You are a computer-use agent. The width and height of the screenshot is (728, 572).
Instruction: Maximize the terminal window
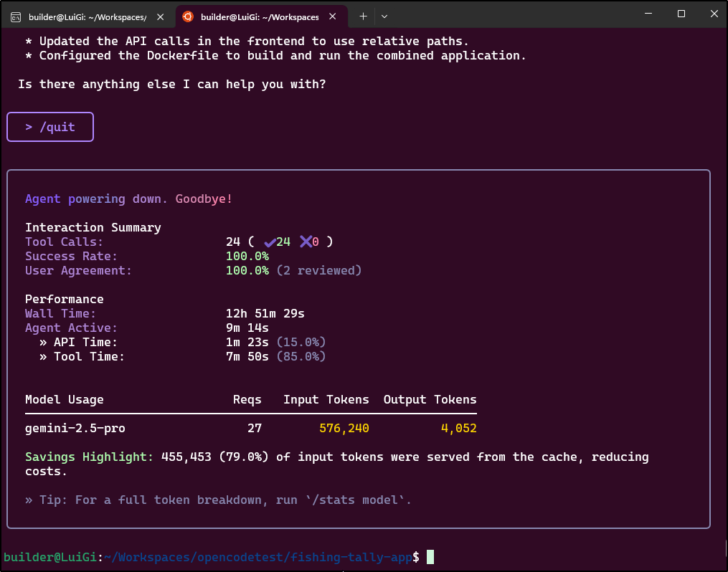681,14
